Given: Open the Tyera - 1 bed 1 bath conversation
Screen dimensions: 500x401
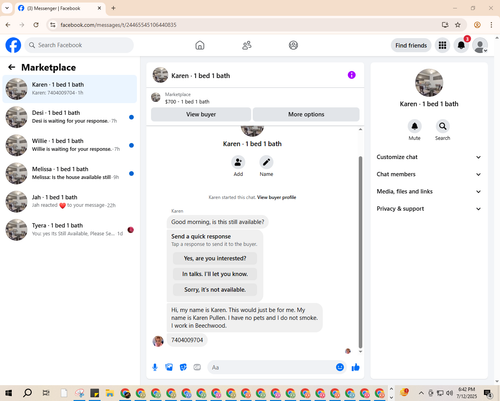Looking at the screenshot, I should point(70,230).
